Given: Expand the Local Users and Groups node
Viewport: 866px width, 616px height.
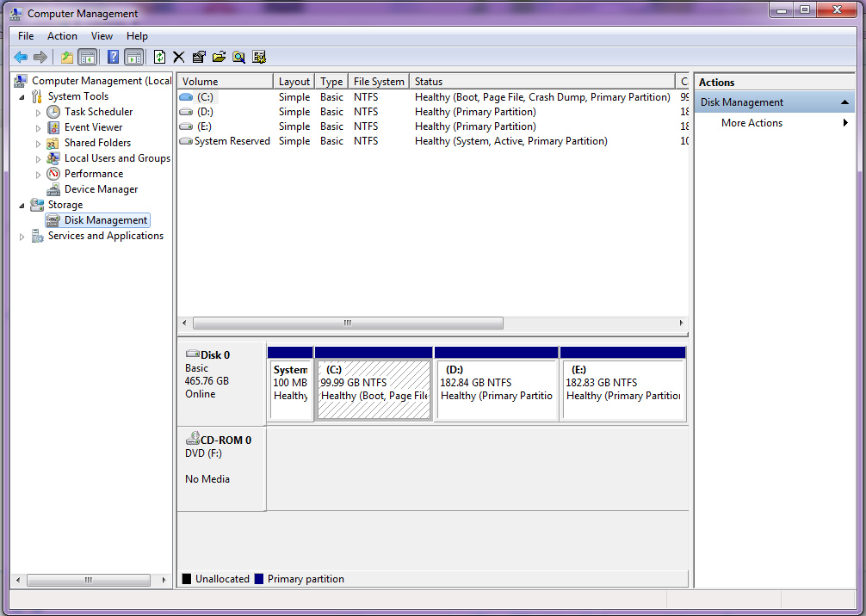Looking at the screenshot, I should tap(38, 157).
